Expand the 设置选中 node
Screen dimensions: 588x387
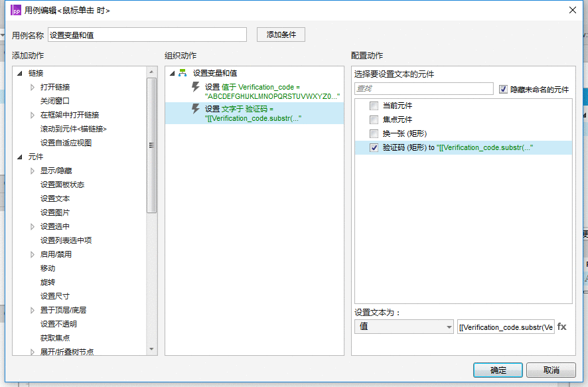coord(33,226)
